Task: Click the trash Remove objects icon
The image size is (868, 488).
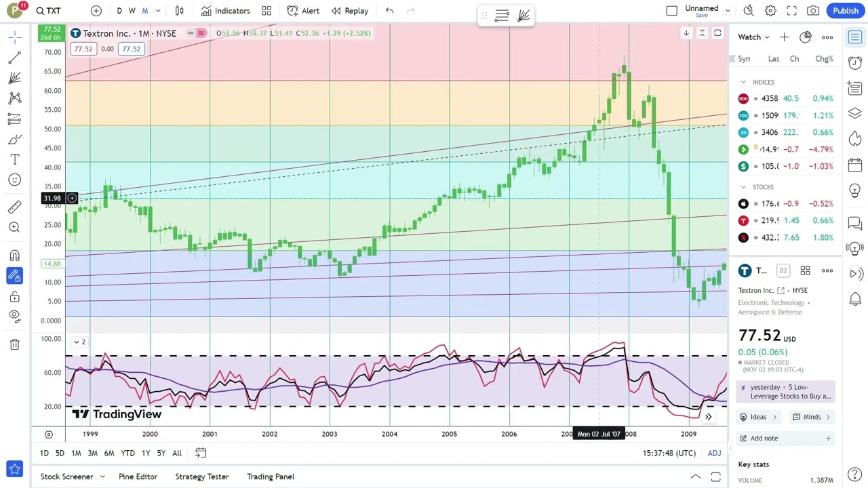Action: [x=15, y=344]
